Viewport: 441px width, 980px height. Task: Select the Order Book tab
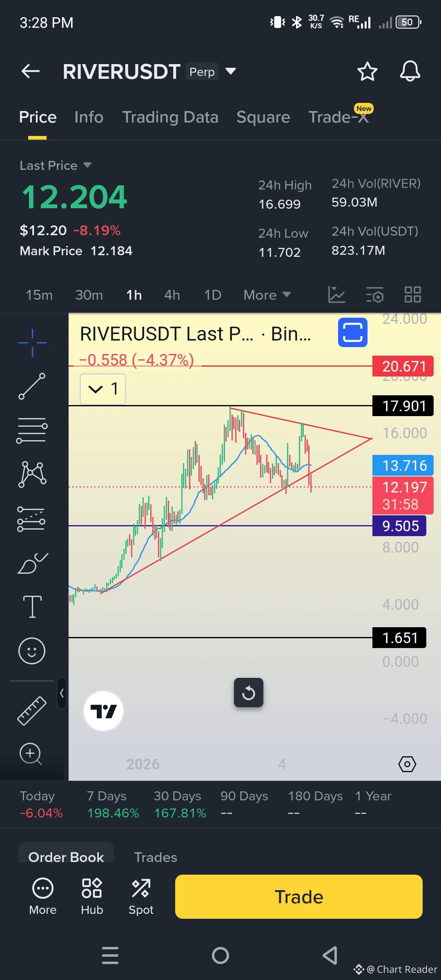[66, 857]
